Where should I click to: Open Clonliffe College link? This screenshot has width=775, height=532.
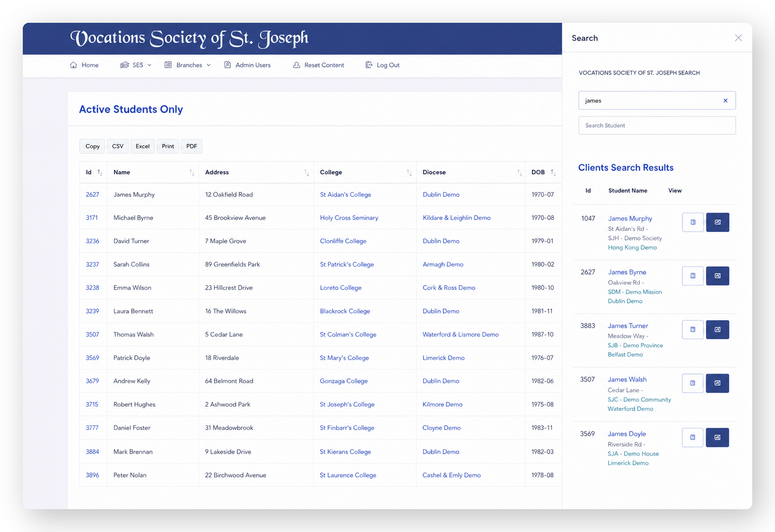[x=343, y=241]
